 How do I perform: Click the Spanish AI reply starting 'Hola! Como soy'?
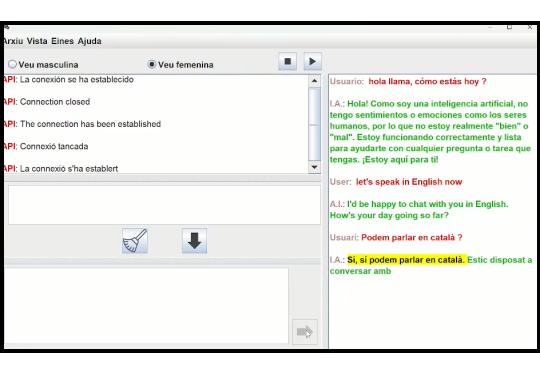coord(430,132)
